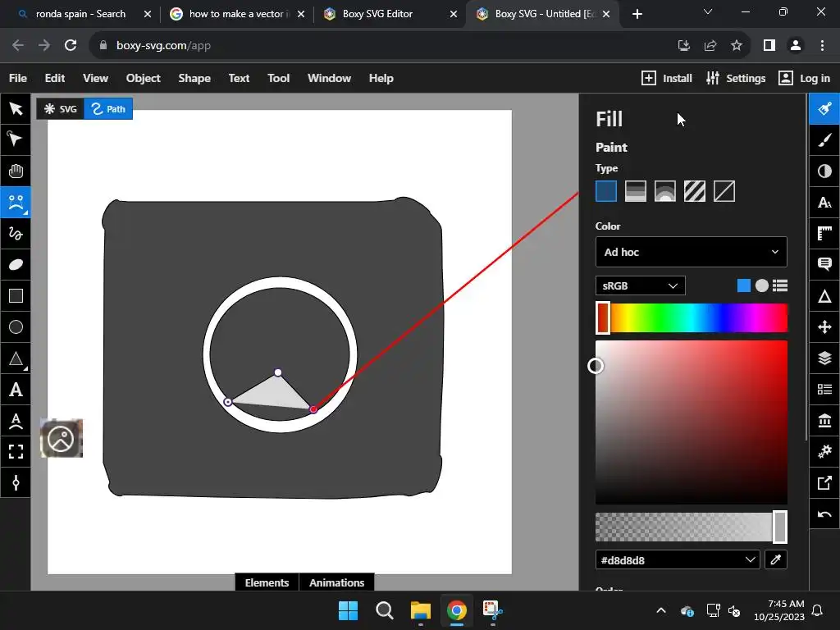Viewport: 840px width, 630px height.
Task: Open the Typography panel
Action: (824, 203)
